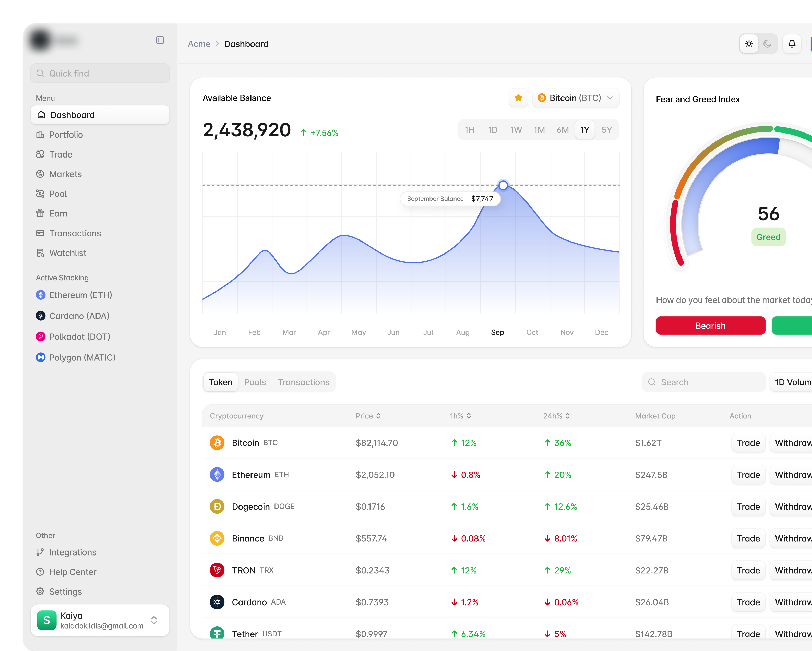The height and width of the screenshot is (651, 812).
Task: Collapse the sidebar panel icon
Action: tap(160, 40)
